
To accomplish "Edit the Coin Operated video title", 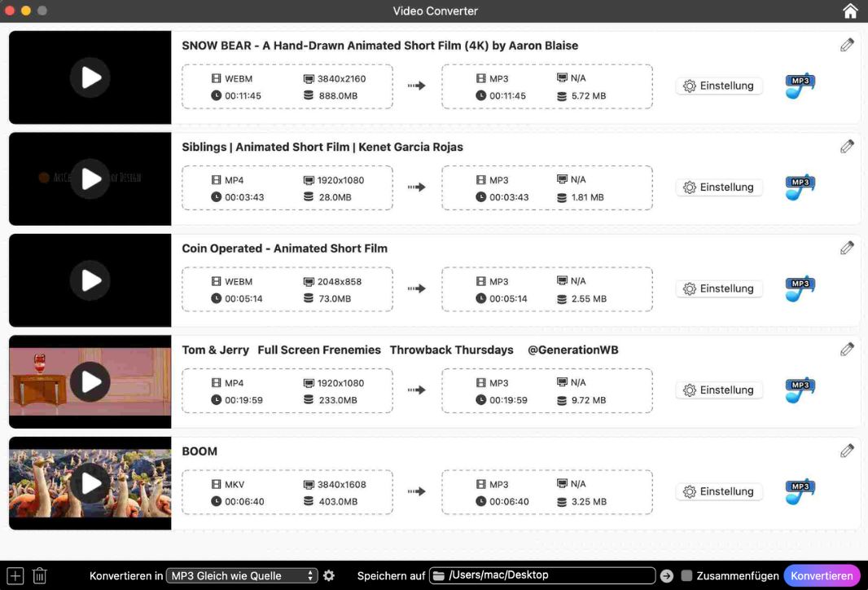I will 847,248.
